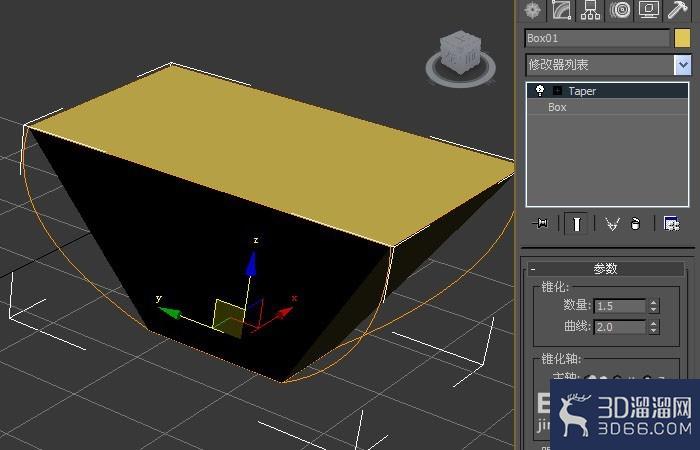The height and width of the screenshot is (450, 700).
Task: Switch to the Modify panel tab
Action: (562, 10)
